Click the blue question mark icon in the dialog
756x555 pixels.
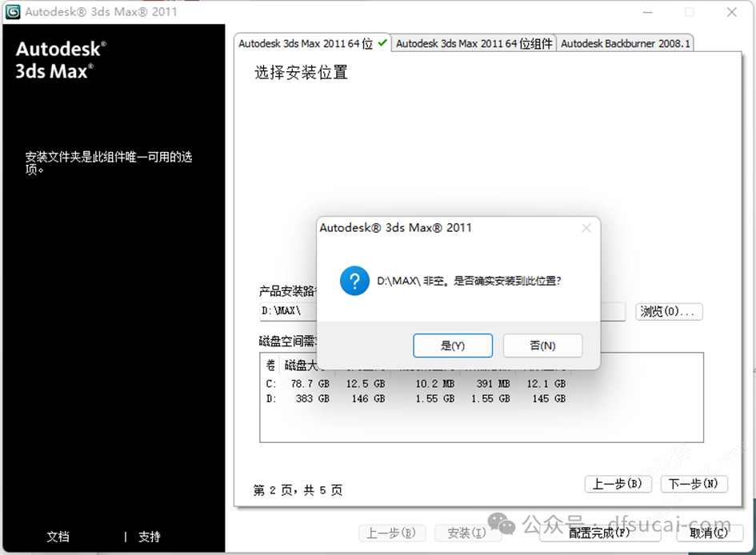pyautogui.click(x=354, y=281)
